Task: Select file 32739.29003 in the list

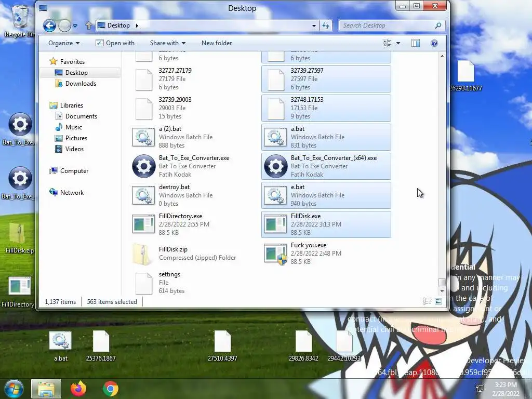Action: pyautogui.click(x=194, y=108)
